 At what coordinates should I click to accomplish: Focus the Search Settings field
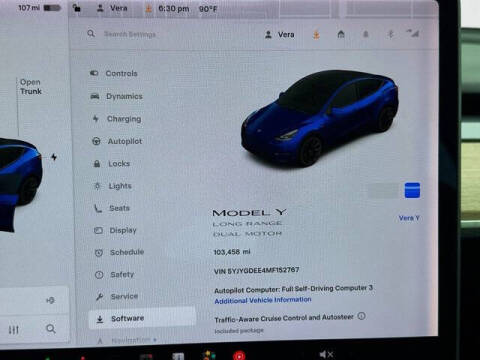tap(130, 34)
